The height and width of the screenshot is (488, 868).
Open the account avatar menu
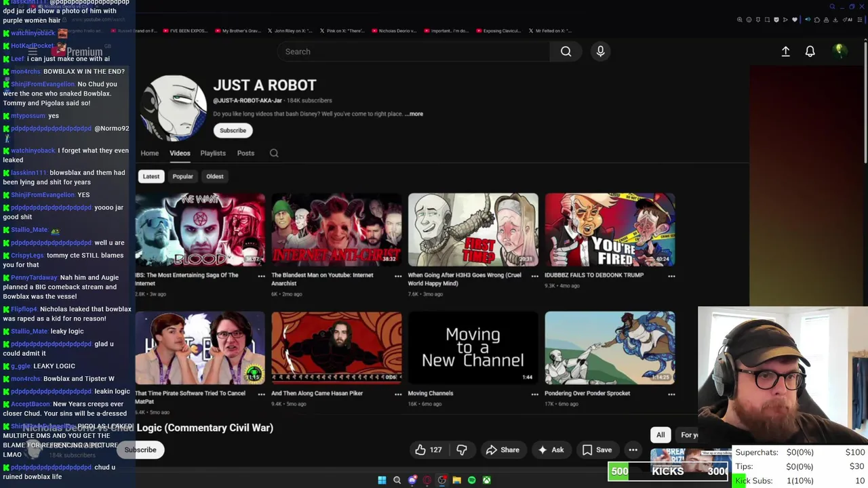click(x=840, y=51)
